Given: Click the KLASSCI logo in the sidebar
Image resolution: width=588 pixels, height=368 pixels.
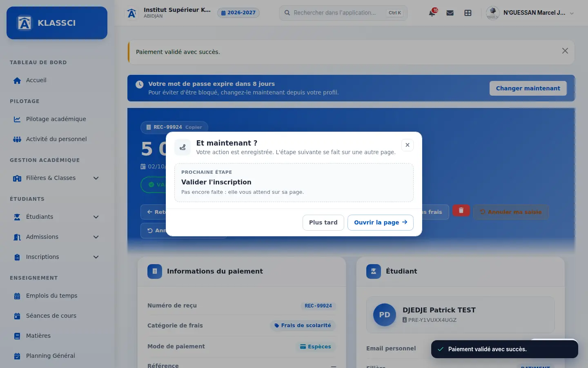Looking at the screenshot, I should [57, 23].
